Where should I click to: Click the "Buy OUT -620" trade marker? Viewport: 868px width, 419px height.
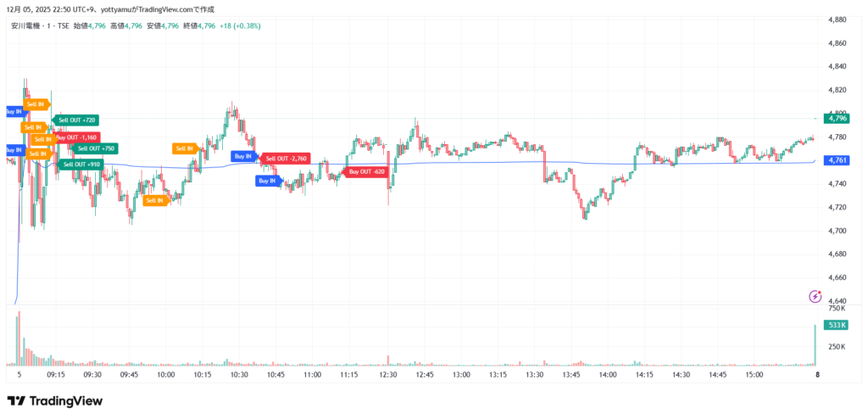367,172
